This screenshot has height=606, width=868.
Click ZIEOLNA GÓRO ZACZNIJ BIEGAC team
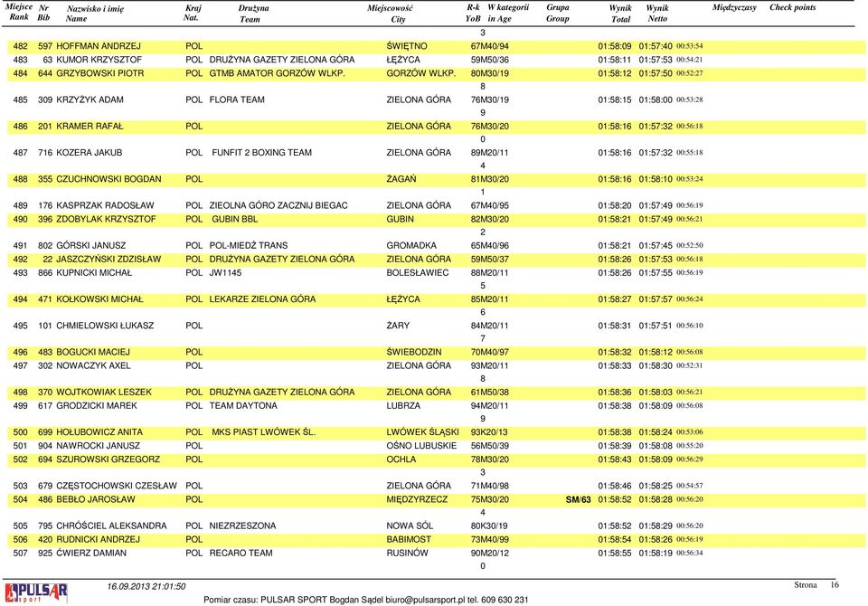point(278,205)
